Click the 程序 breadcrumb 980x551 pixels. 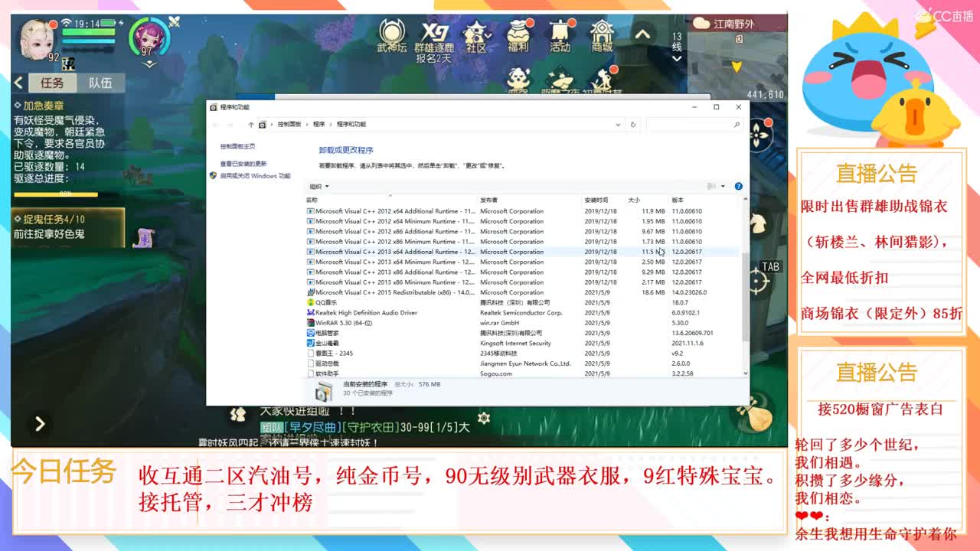(x=318, y=124)
